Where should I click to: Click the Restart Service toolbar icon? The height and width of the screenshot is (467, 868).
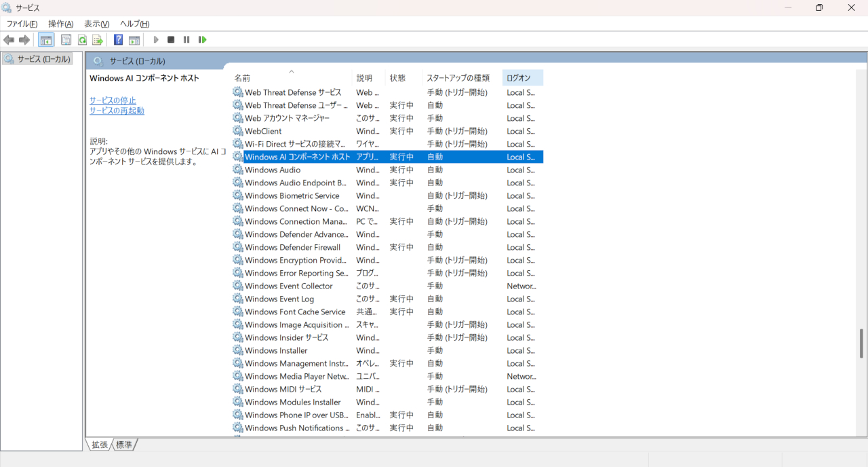click(x=202, y=40)
